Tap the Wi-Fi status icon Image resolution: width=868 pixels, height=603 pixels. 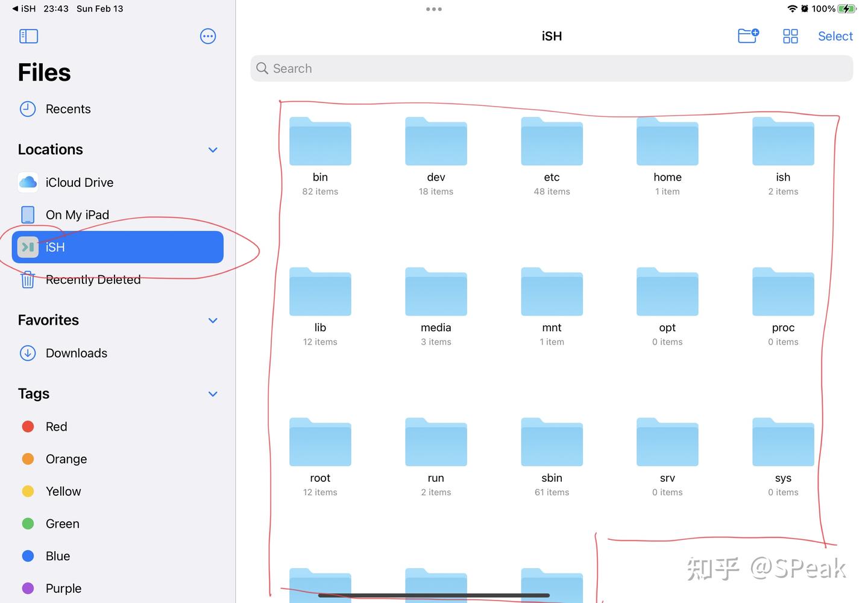point(791,8)
